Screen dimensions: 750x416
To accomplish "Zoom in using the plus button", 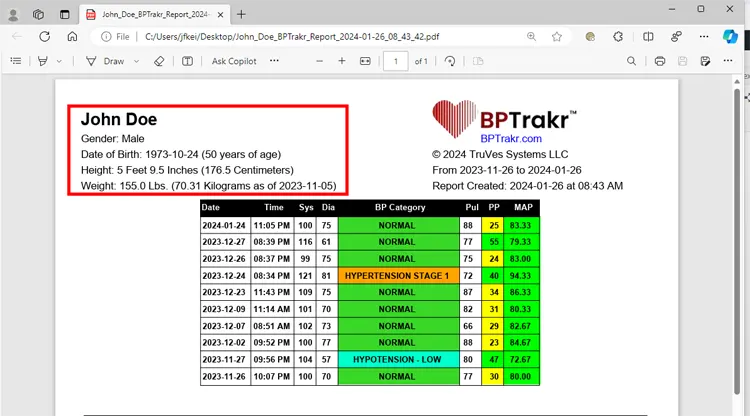I will [x=342, y=61].
